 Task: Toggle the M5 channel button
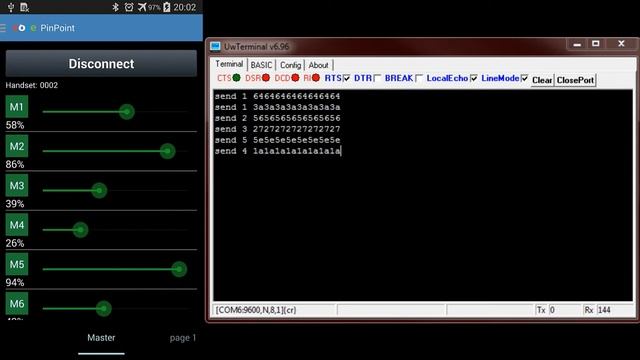pyautogui.click(x=17, y=264)
